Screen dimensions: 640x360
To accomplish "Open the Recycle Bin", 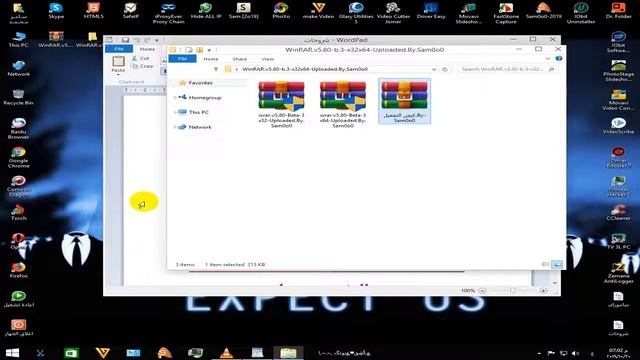I will 18,98.
